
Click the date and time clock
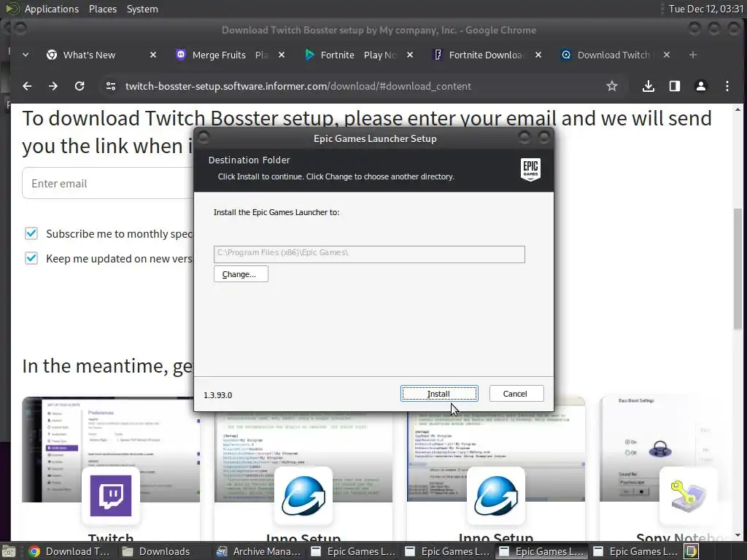pyautogui.click(x=706, y=9)
